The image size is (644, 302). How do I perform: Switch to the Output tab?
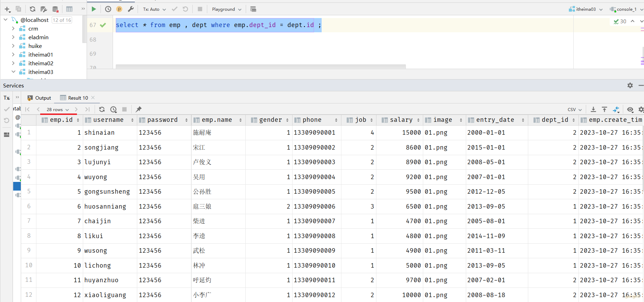point(39,98)
